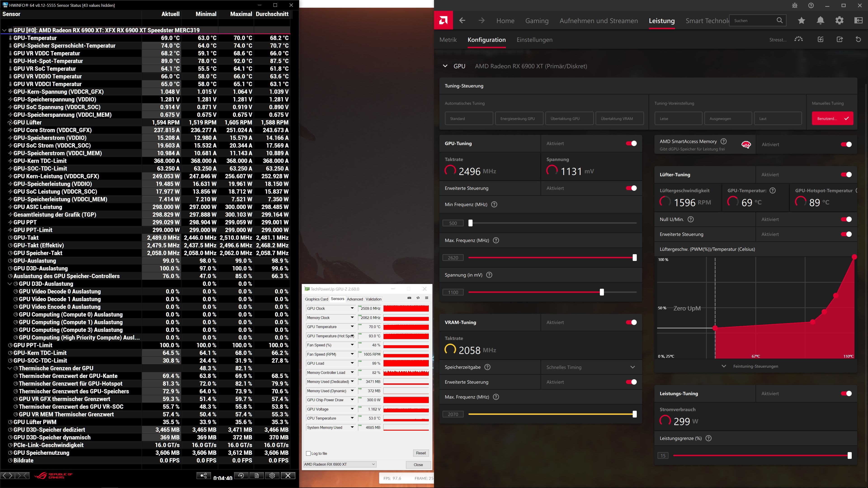Go back with the AMD left arrow
The width and height of the screenshot is (868, 488).
[462, 21]
